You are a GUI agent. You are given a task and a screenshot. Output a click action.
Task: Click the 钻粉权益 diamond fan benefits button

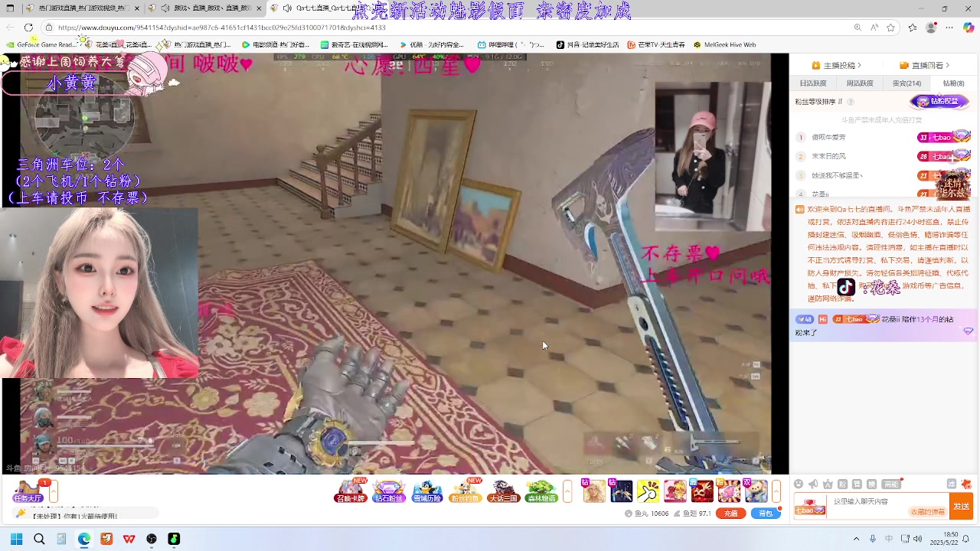pyautogui.click(x=939, y=101)
